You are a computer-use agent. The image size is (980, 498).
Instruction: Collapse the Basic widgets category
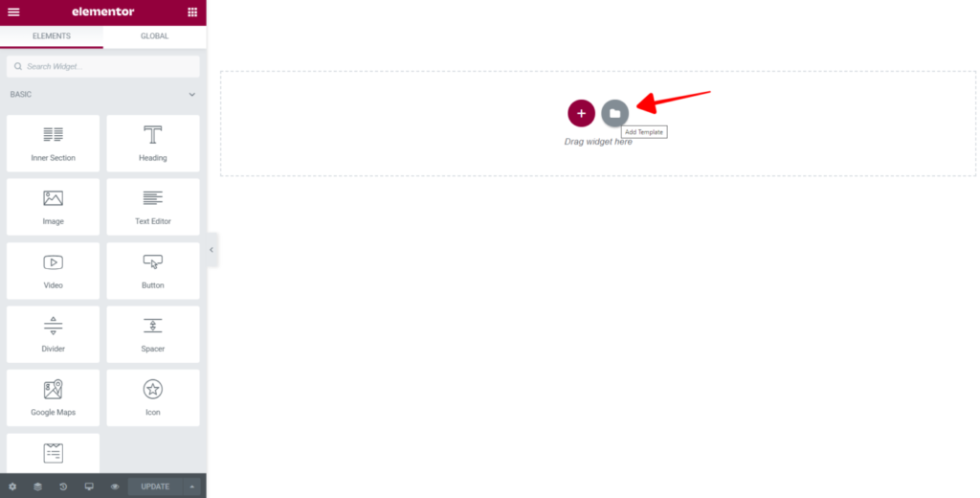tap(191, 95)
